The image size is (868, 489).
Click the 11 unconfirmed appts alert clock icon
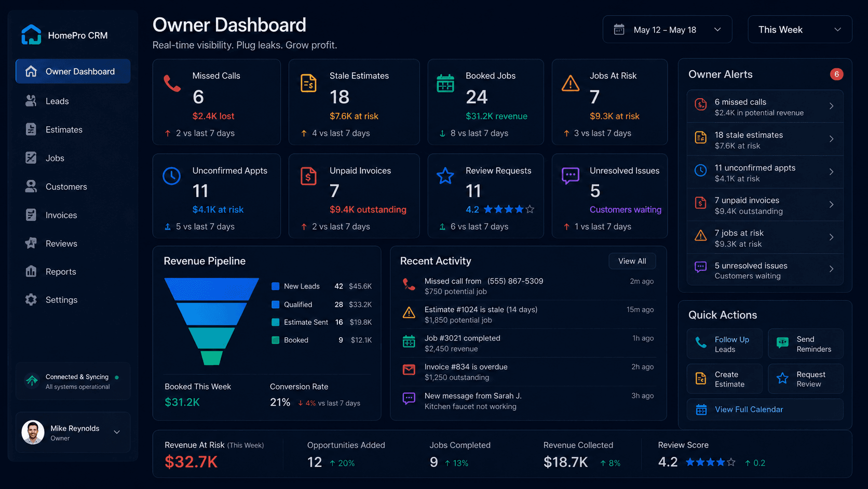click(701, 170)
